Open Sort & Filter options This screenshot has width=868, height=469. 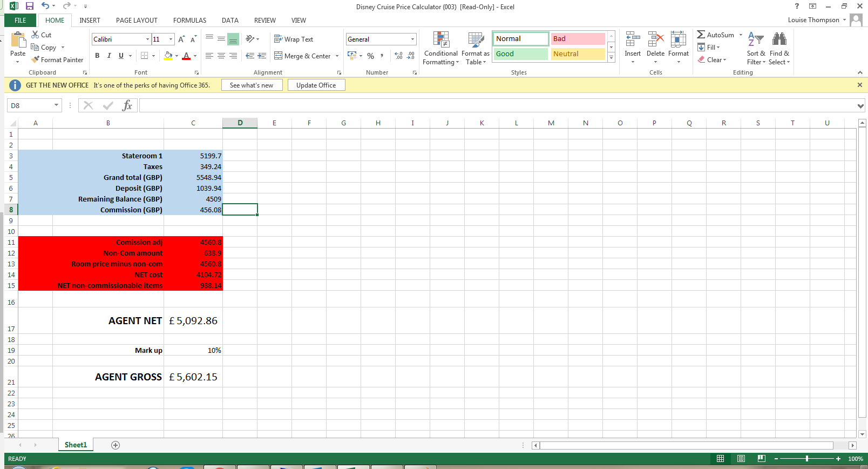756,48
